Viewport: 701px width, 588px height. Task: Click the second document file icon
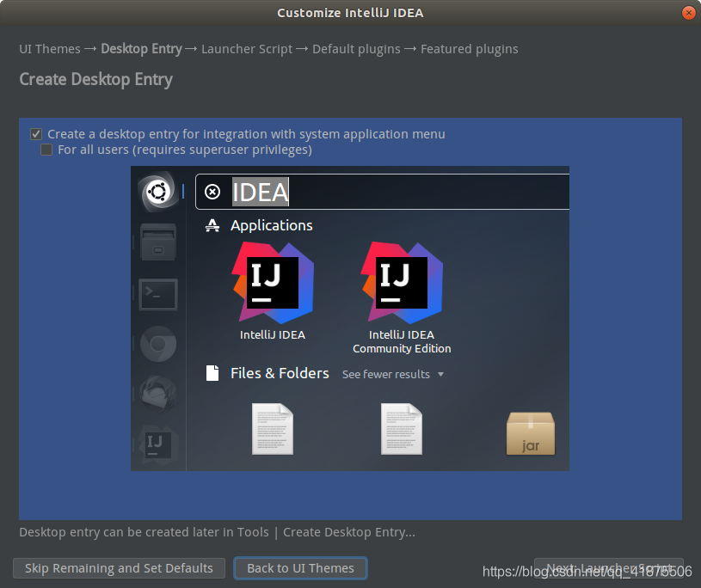(x=402, y=429)
